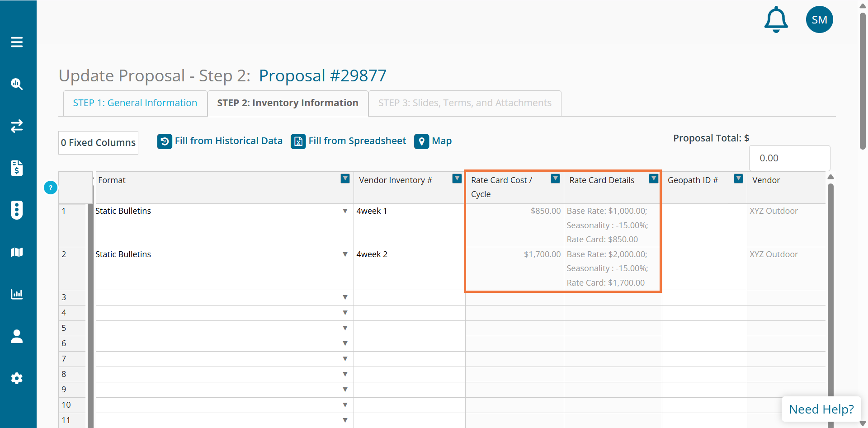
Task: Click the folded map sidebar icon
Action: [x=17, y=252]
